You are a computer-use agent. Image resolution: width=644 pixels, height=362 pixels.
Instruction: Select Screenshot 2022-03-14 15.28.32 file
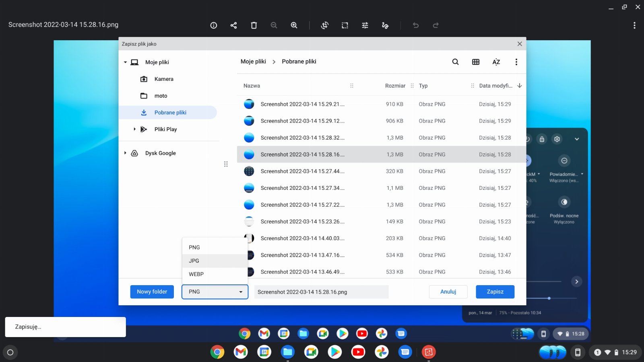tap(381, 138)
